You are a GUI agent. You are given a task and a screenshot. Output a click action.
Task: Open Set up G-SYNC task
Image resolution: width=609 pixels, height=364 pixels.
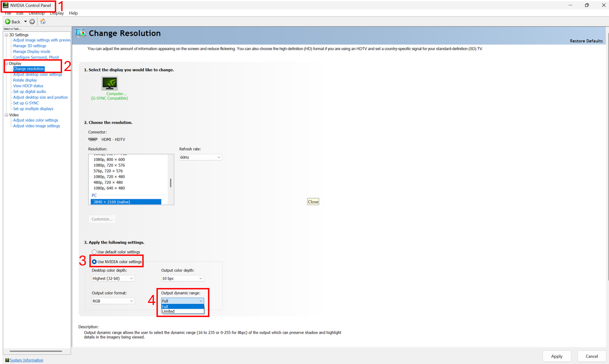[x=26, y=103]
